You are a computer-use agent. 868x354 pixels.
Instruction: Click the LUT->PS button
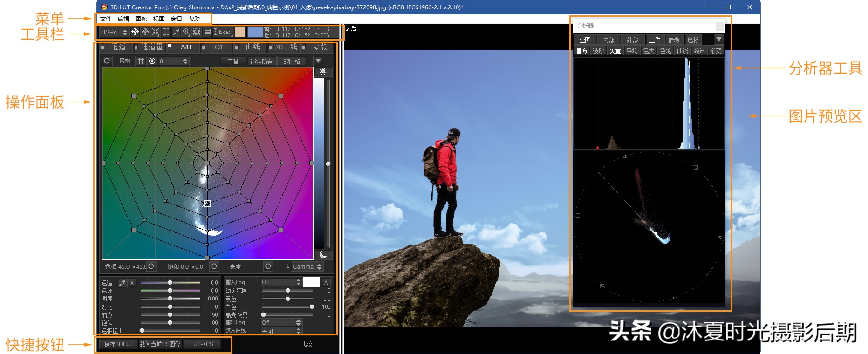point(201,344)
